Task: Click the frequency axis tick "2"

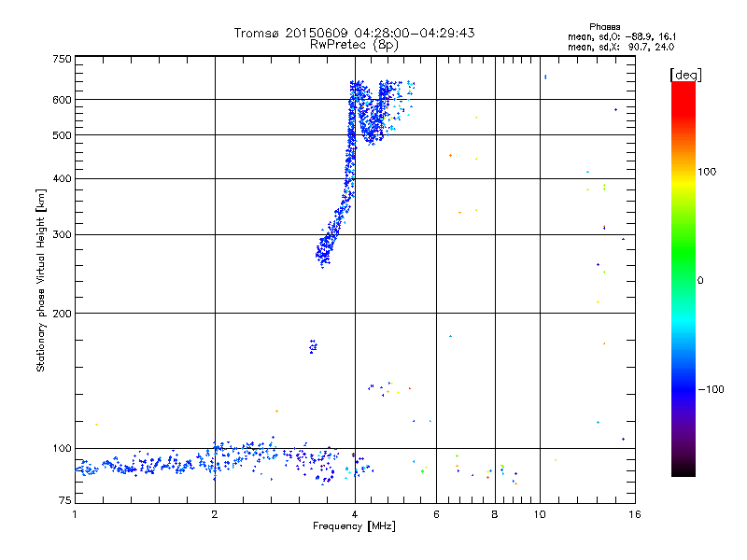Action: [215, 514]
